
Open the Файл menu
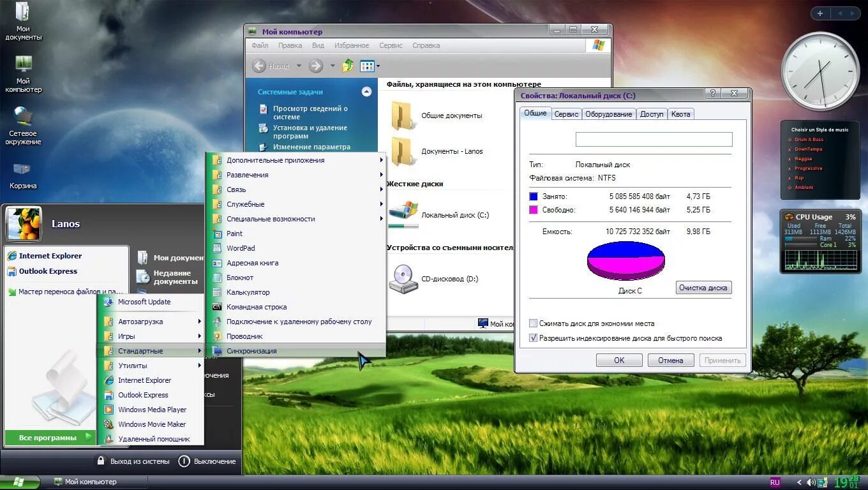click(x=260, y=45)
